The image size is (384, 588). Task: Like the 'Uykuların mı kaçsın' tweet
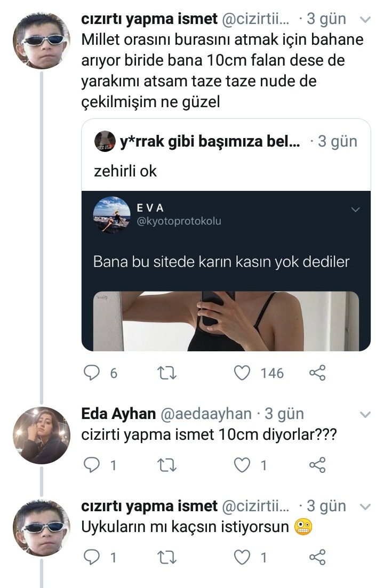point(243,558)
